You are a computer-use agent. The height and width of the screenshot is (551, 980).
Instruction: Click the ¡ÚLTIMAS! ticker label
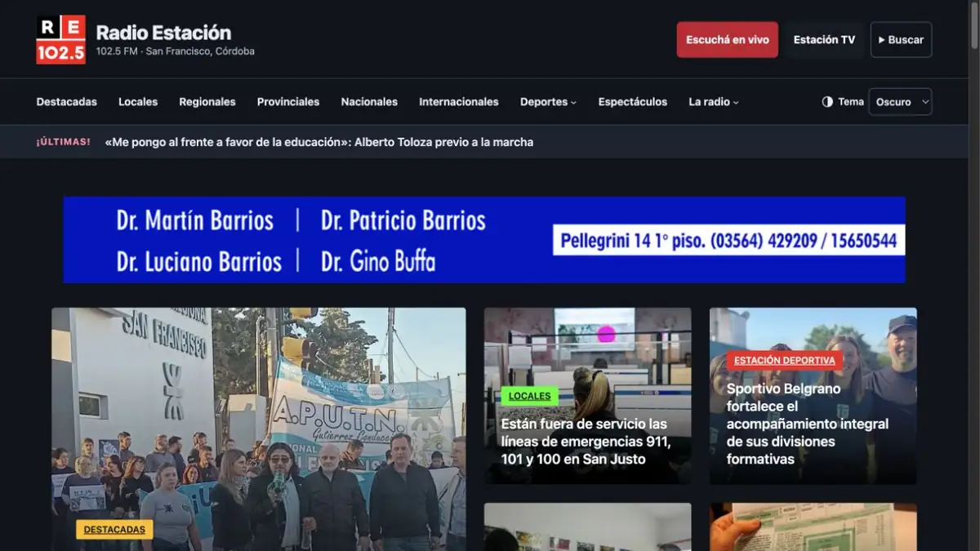(64, 142)
